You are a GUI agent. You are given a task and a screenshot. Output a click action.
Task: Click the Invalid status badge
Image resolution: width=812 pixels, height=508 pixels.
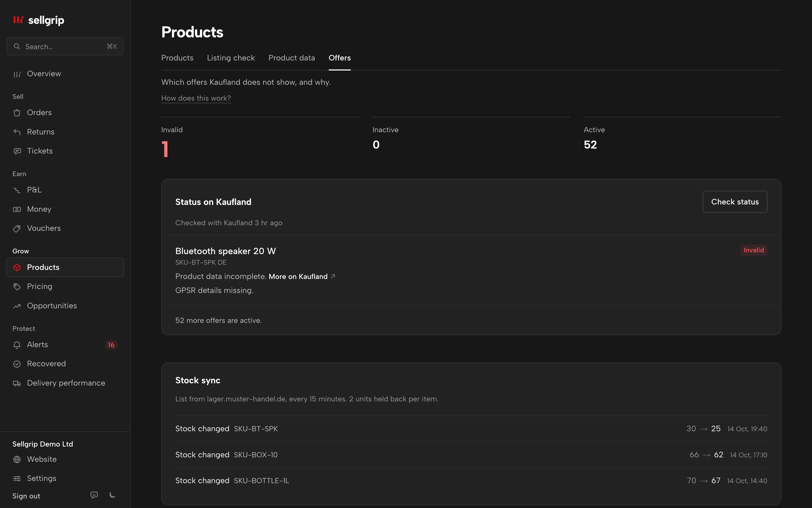(754, 250)
